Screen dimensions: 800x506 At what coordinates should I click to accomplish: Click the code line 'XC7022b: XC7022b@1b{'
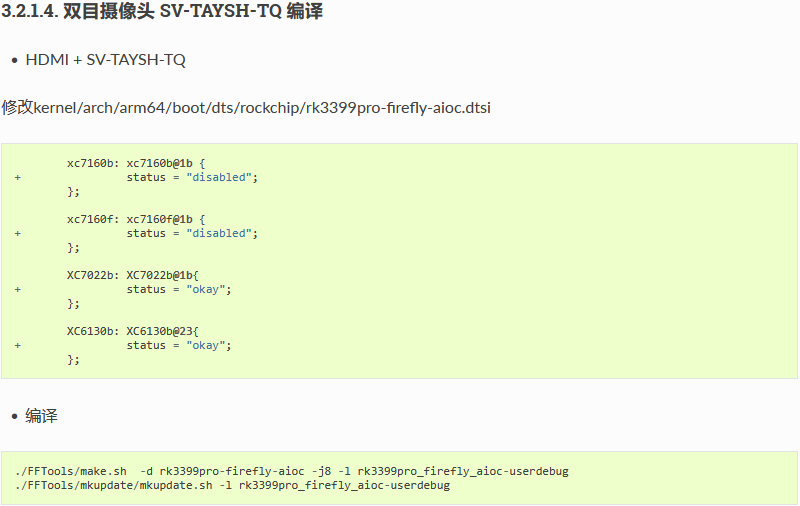tap(133, 275)
